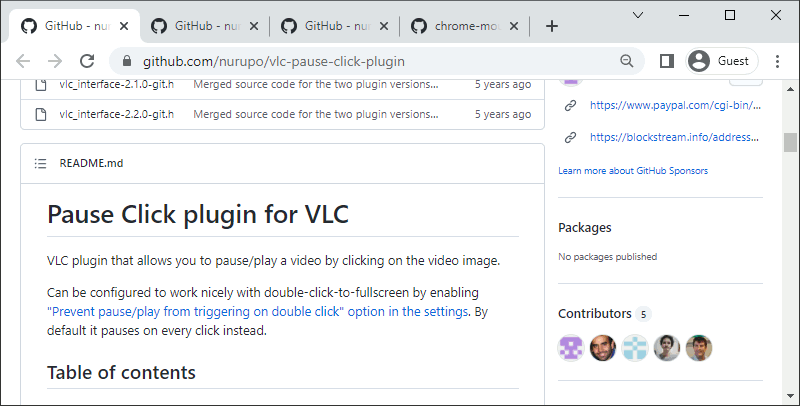Click the browser back arrow
This screenshot has height=406, width=800.
23,61
